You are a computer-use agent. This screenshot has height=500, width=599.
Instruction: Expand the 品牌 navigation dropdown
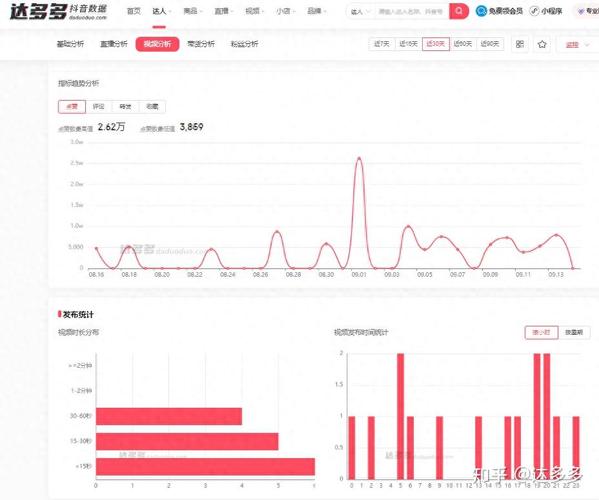click(316, 11)
